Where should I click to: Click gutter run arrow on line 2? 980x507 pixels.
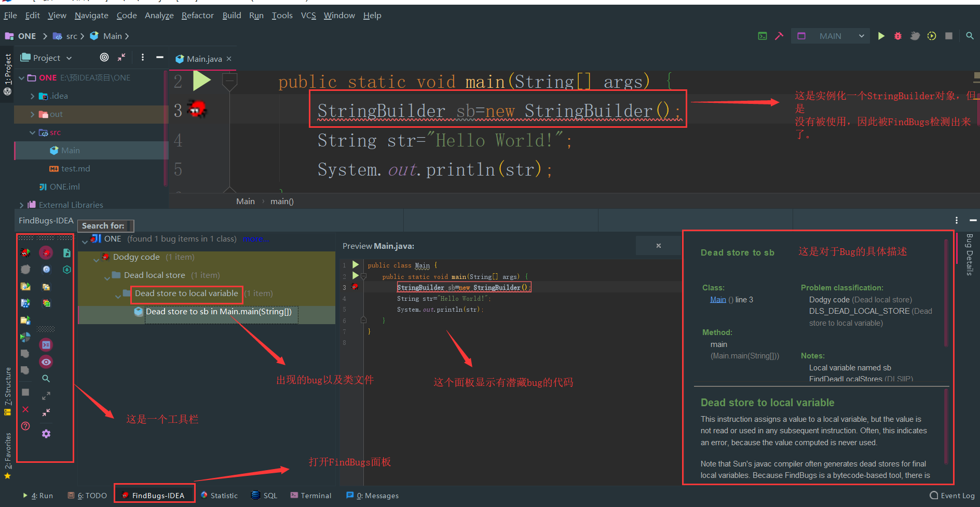202,81
